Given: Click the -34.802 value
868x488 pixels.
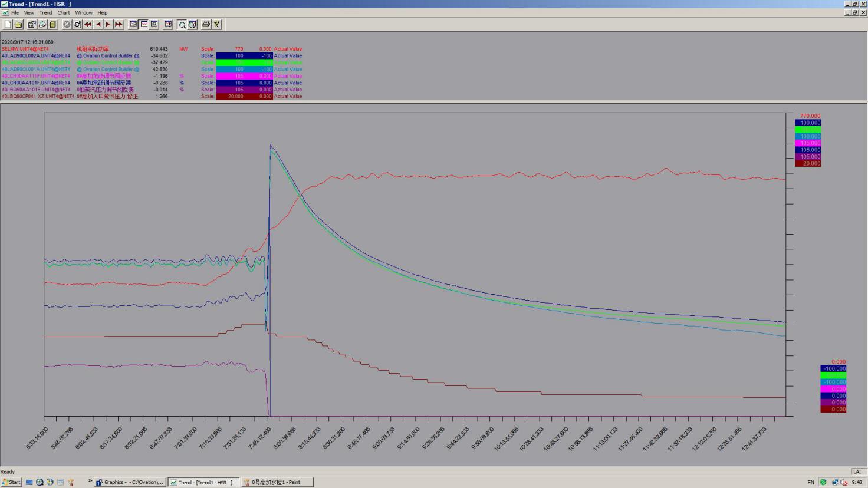Looking at the screenshot, I should pos(159,55).
